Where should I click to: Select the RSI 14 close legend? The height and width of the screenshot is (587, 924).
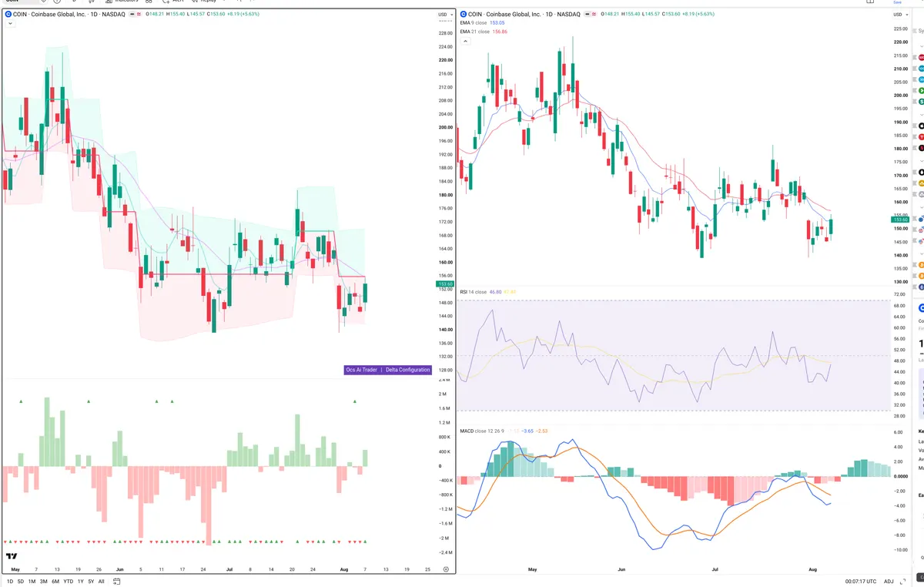(473, 292)
